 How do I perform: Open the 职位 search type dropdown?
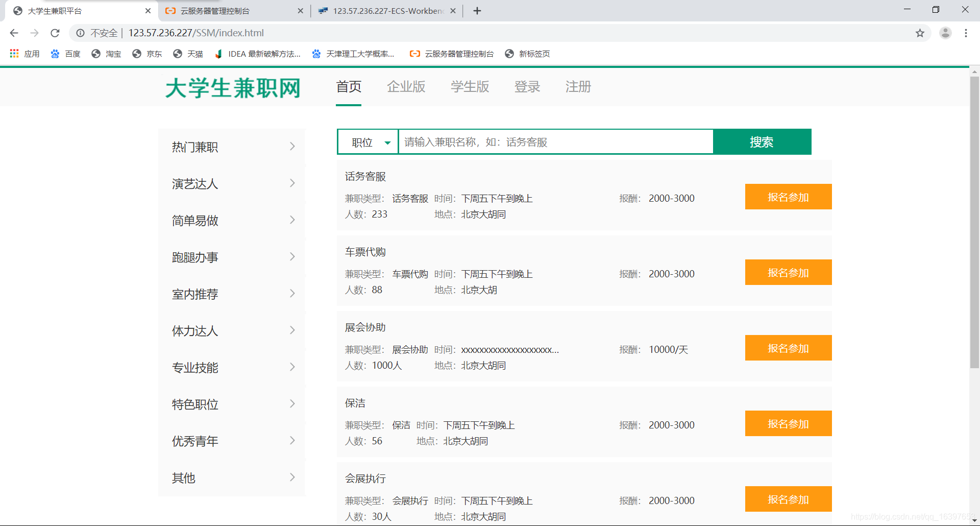[x=368, y=142]
